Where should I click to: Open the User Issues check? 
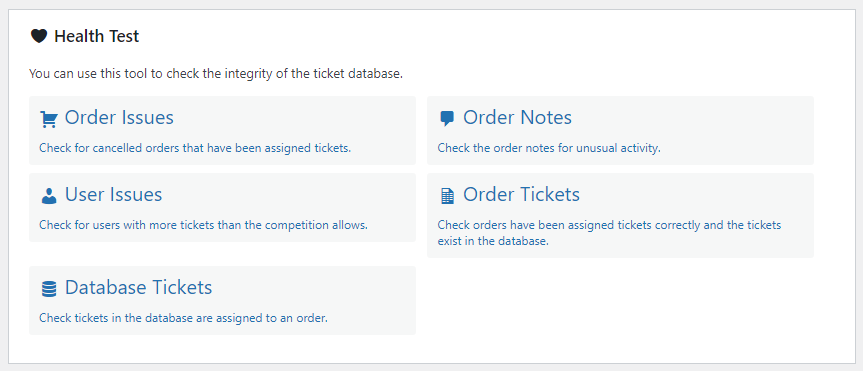pyautogui.click(x=113, y=194)
